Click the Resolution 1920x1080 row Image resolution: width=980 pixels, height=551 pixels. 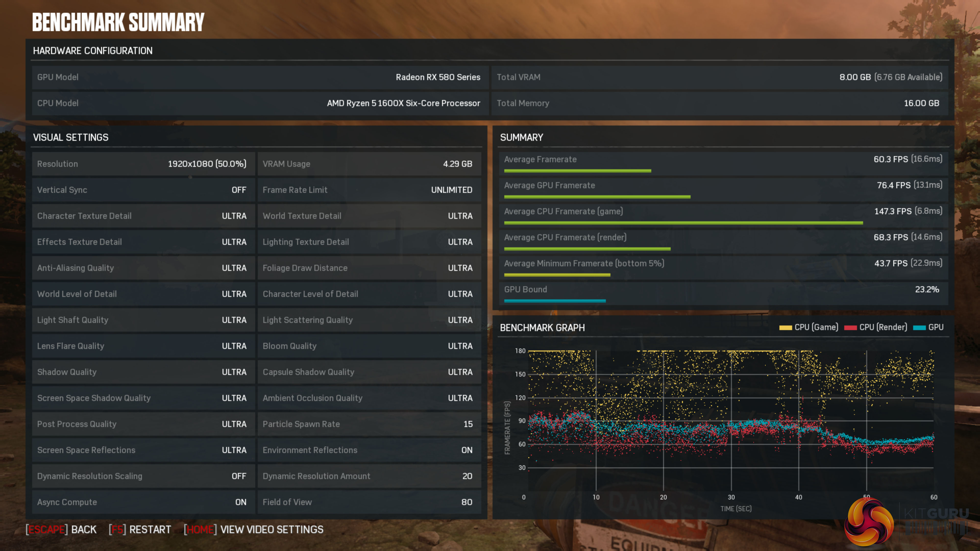pyautogui.click(x=143, y=164)
